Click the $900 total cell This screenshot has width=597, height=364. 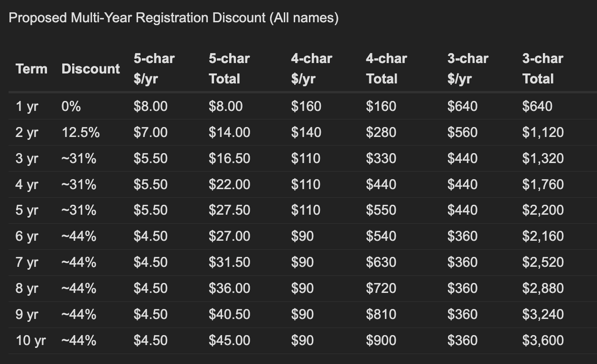tap(381, 340)
